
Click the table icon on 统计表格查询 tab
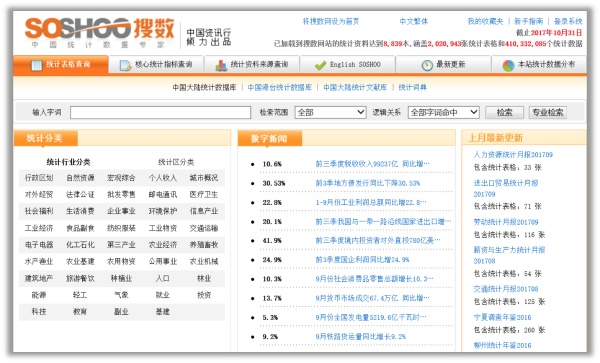37,65
